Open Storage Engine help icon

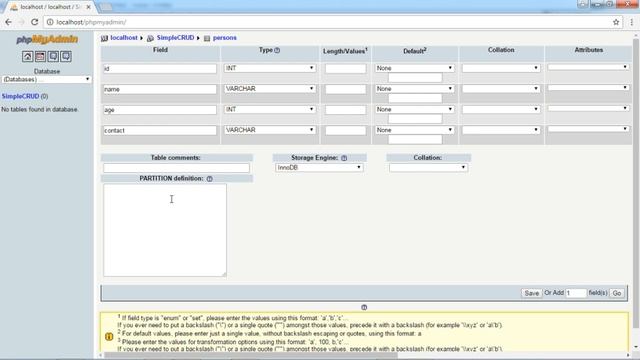coord(344,158)
